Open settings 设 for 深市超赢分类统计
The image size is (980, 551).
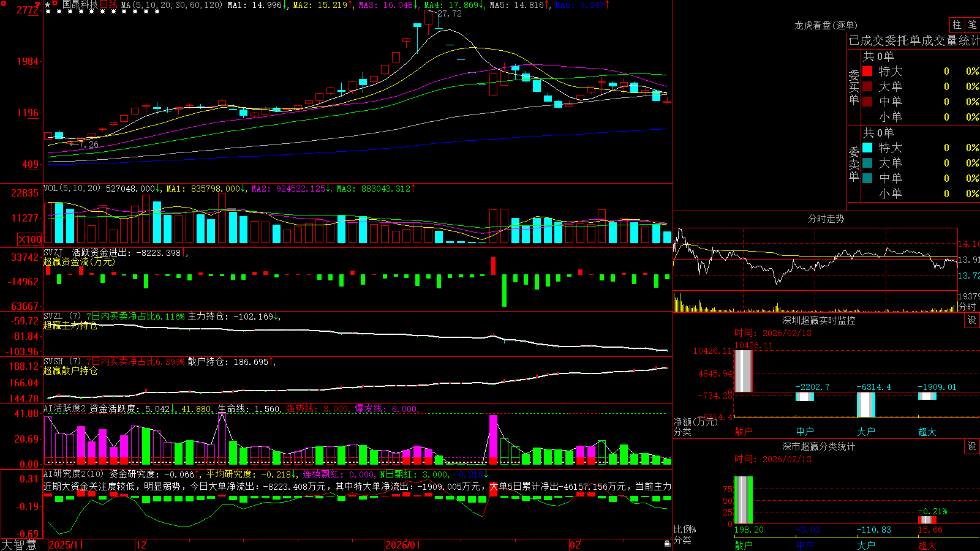coord(971,446)
